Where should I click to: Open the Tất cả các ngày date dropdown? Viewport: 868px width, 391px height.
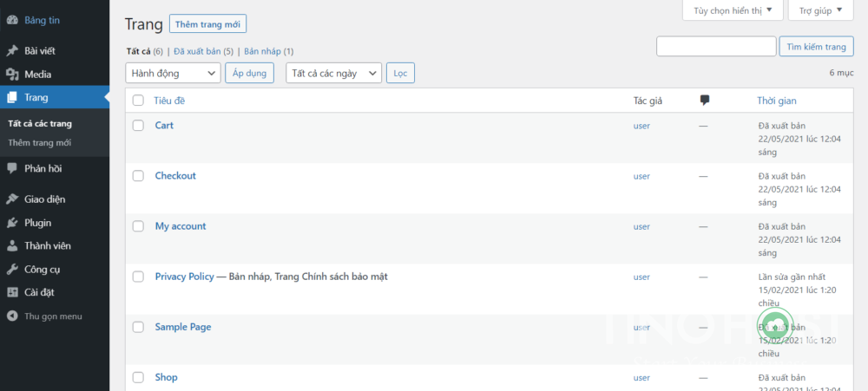(x=334, y=73)
